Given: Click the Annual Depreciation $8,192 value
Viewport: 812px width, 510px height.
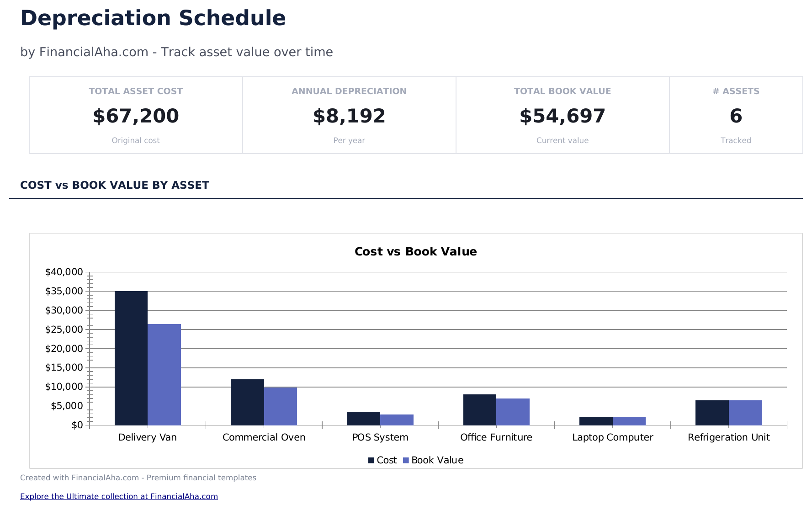Looking at the screenshot, I should 349,116.
